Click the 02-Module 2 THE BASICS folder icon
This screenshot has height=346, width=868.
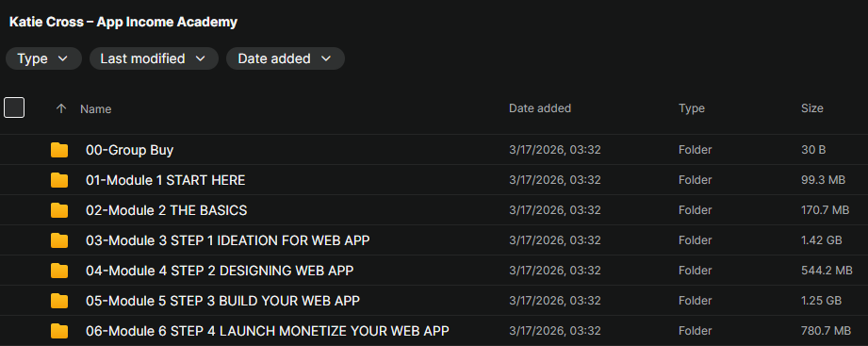click(59, 210)
